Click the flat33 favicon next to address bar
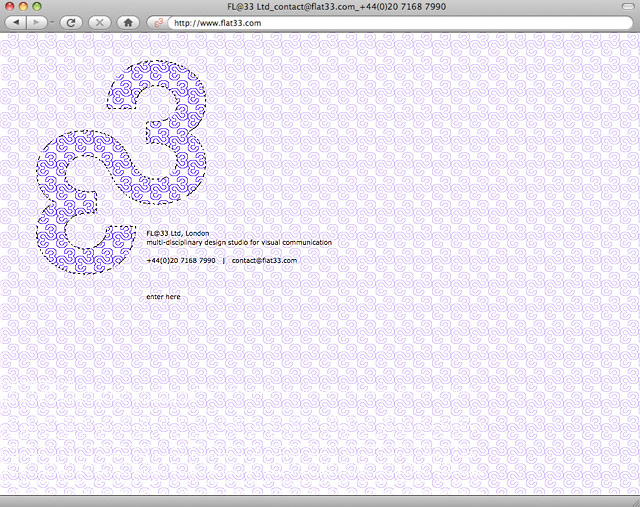Image resolution: width=640 pixels, height=507 pixels. 158,23
